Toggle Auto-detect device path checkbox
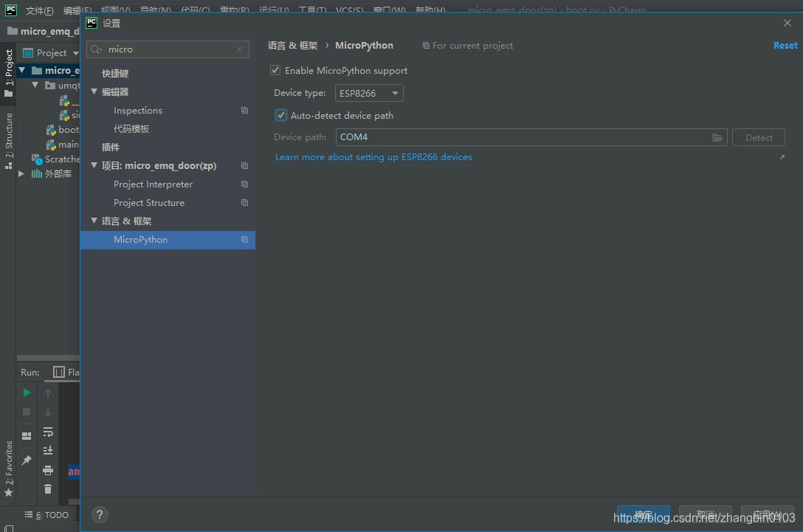 [x=280, y=115]
